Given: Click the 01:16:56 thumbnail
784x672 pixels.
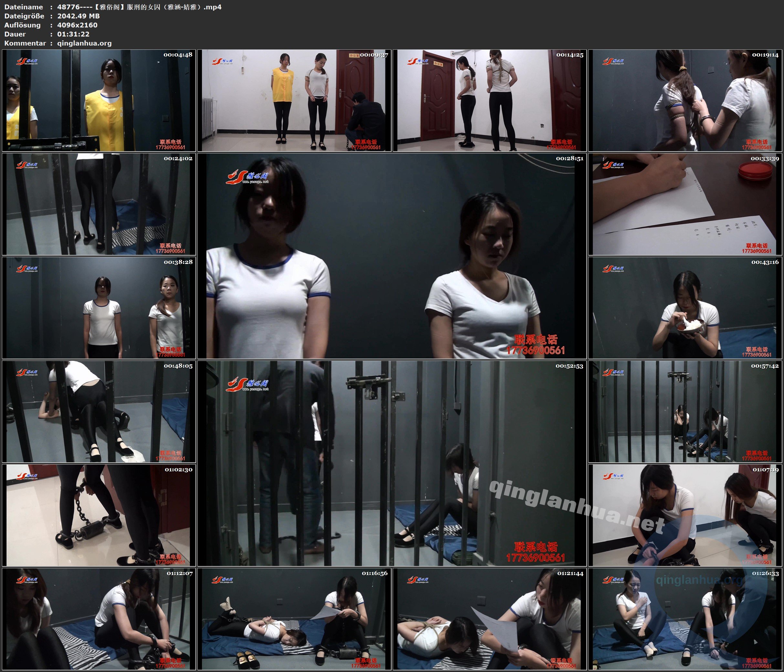Looking at the screenshot, I should click(294, 619).
